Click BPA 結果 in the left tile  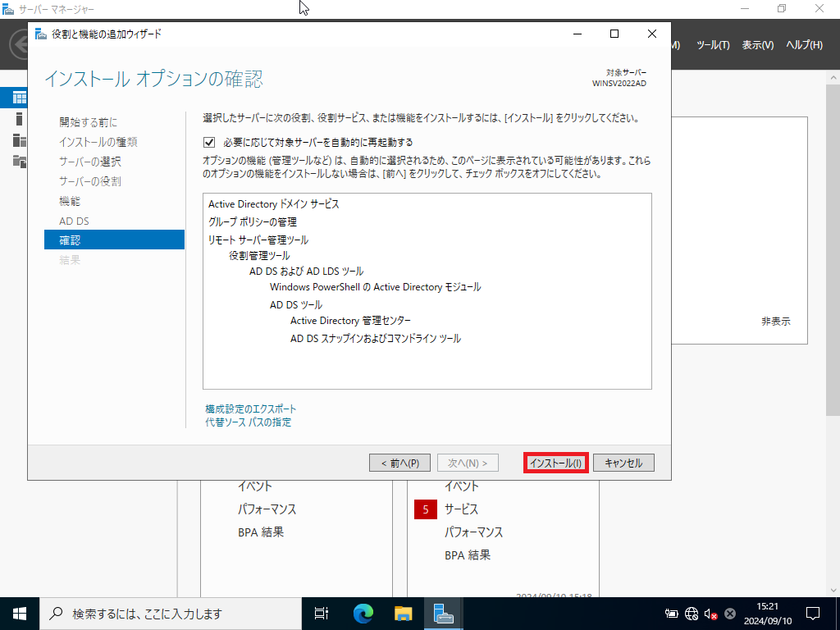[x=261, y=532]
